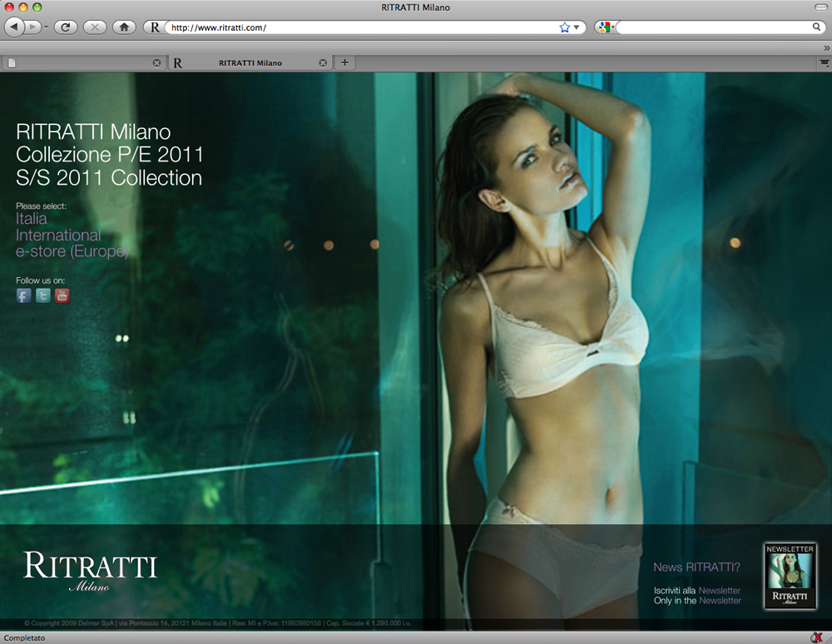This screenshot has width=832, height=644.
Task: Click the window toolbar toggle pill button
Action: tap(820, 7)
